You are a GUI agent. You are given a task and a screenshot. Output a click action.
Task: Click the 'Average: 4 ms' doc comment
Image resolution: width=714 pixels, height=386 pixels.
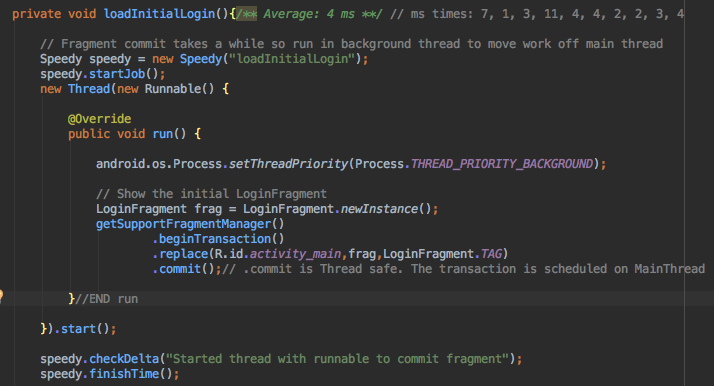point(309,14)
